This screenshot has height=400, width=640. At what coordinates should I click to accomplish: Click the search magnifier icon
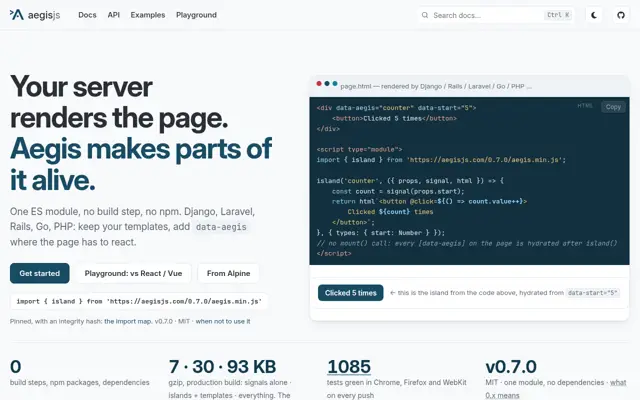click(425, 15)
